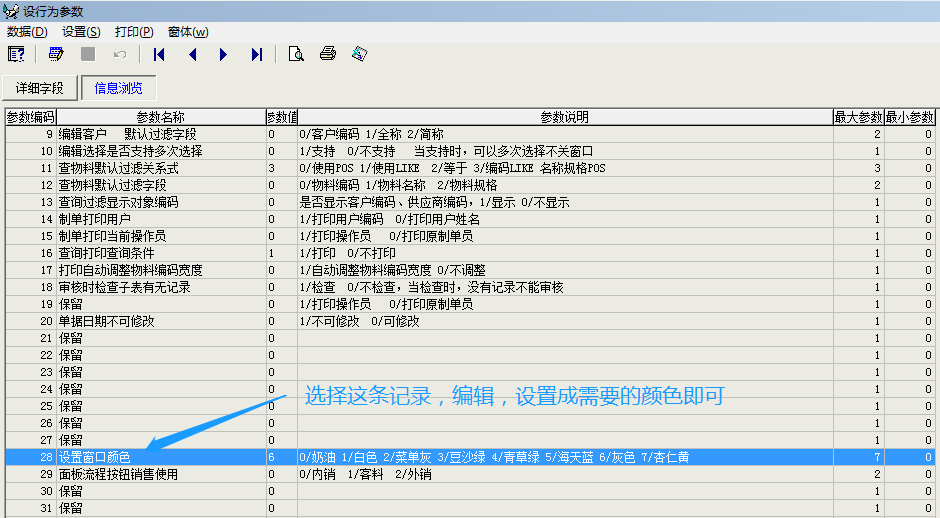Select row 11 查物料默认过滤关系式
Image resolution: width=940 pixels, height=518 pixels.
(x=160, y=168)
